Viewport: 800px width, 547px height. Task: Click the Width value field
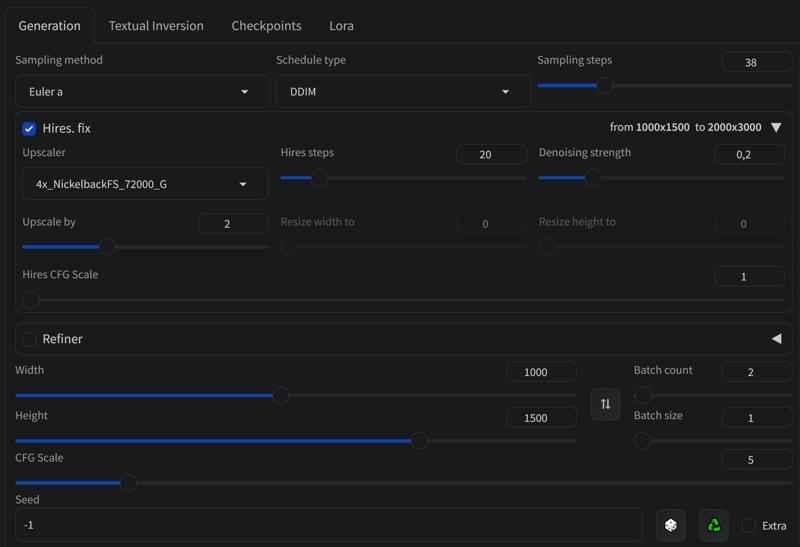click(541, 372)
